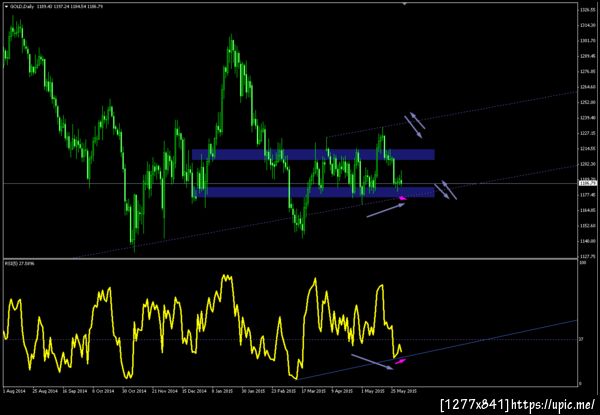The image size is (600, 415).
Task: Click the RSI scale value 0
Action: (580, 384)
